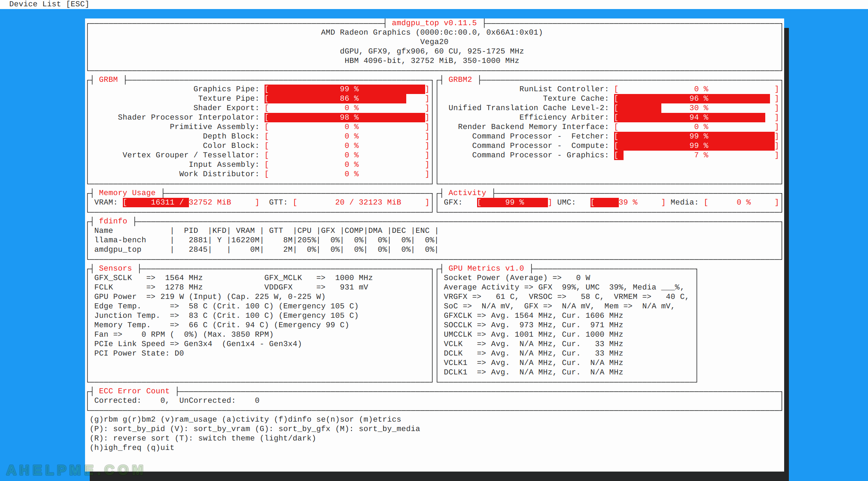Click the Media activity 0% bar
Viewport: 868px width, 481px height.
click(741, 202)
